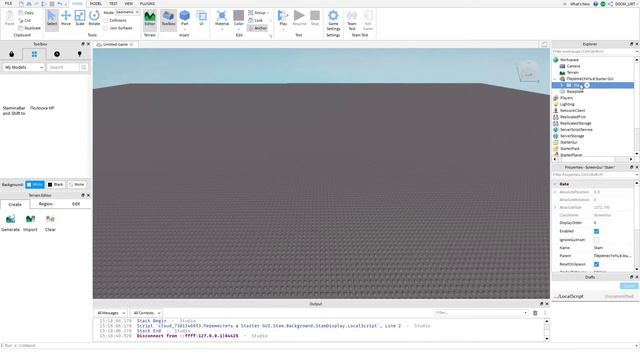Switch to the VIEW ribbon tab
The image size is (640, 360).
[129, 4]
